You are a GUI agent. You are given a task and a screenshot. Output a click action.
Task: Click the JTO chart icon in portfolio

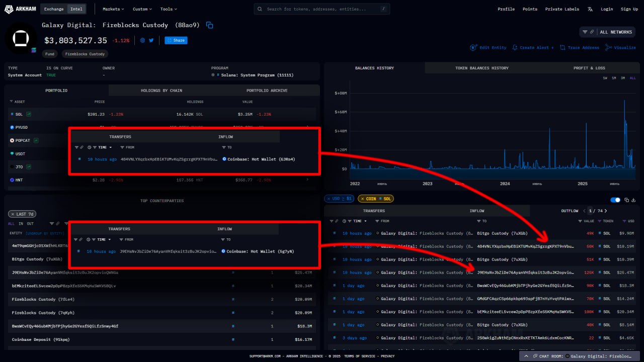(29, 166)
